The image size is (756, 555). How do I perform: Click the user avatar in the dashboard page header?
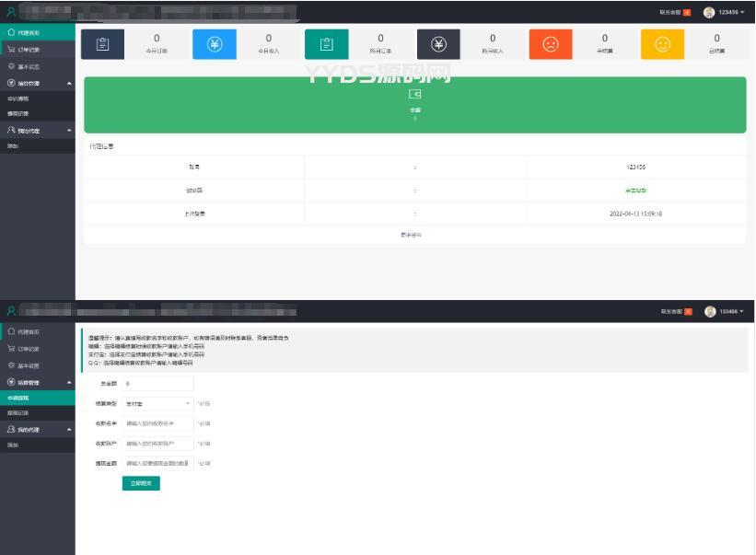tap(709, 12)
